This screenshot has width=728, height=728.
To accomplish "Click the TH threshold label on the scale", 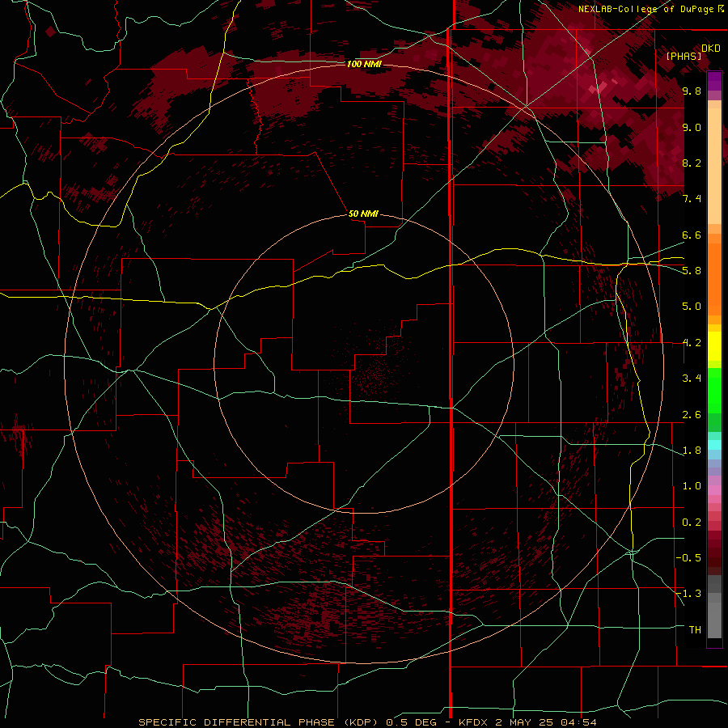I will (x=695, y=630).
